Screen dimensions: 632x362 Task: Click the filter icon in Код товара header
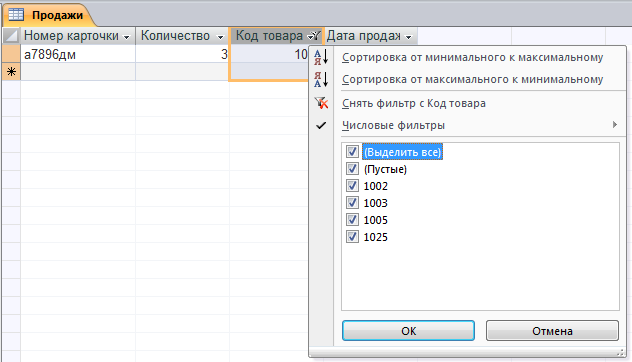[314, 36]
